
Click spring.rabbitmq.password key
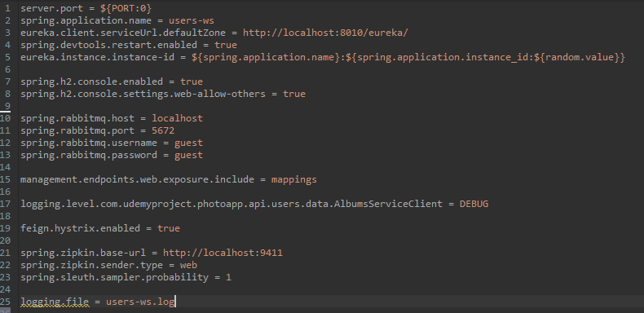(x=89, y=155)
